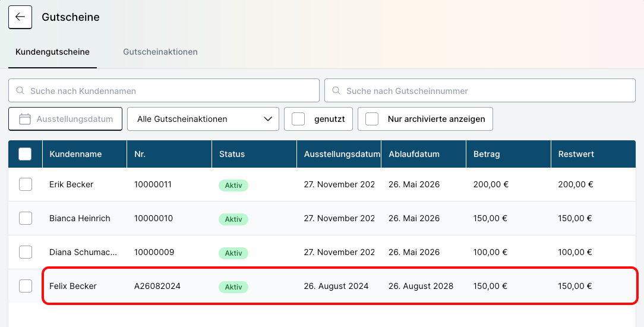Sort by the Ablaufdatum column header
The width and height of the screenshot is (644, 327).
pos(414,154)
